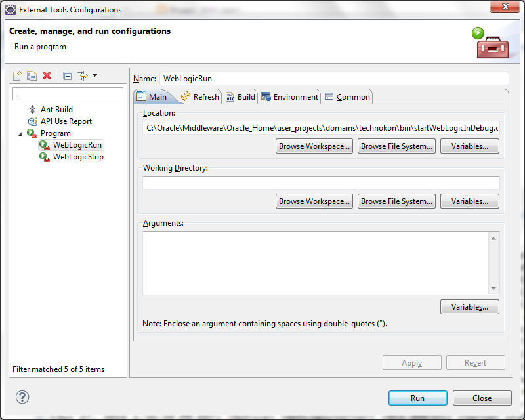
Task: Collapse the Program tree node
Action: (22, 133)
